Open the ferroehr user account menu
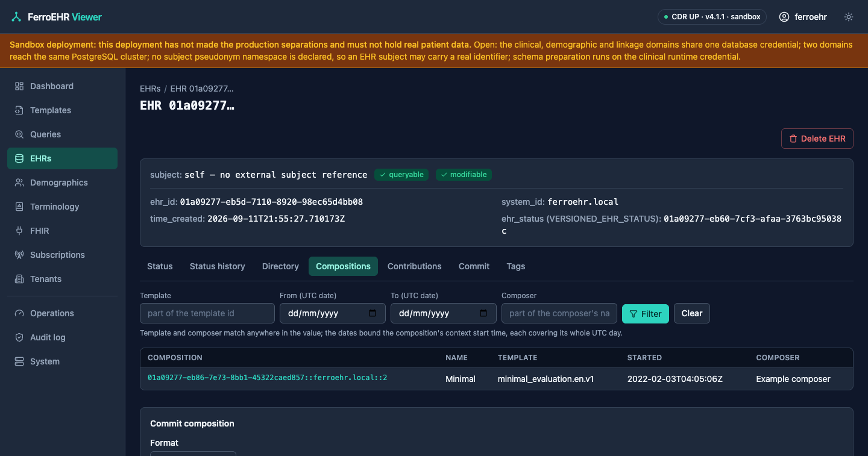868x456 pixels. click(803, 17)
